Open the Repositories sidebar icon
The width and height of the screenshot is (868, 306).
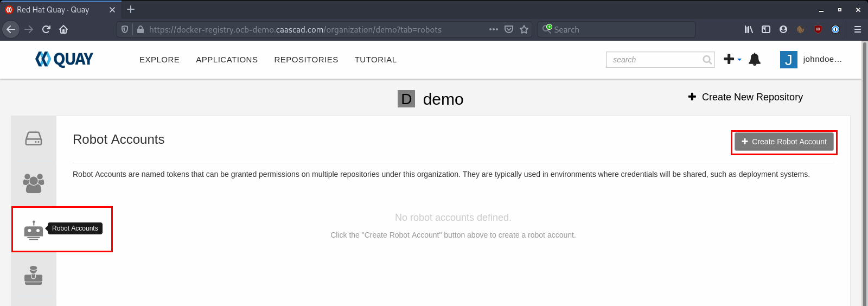coord(34,138)
